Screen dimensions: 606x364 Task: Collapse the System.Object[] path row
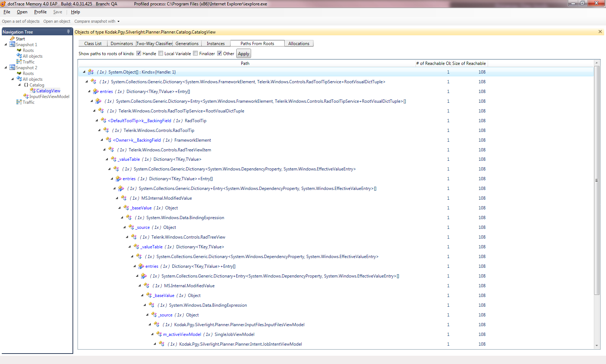[84, 72]
